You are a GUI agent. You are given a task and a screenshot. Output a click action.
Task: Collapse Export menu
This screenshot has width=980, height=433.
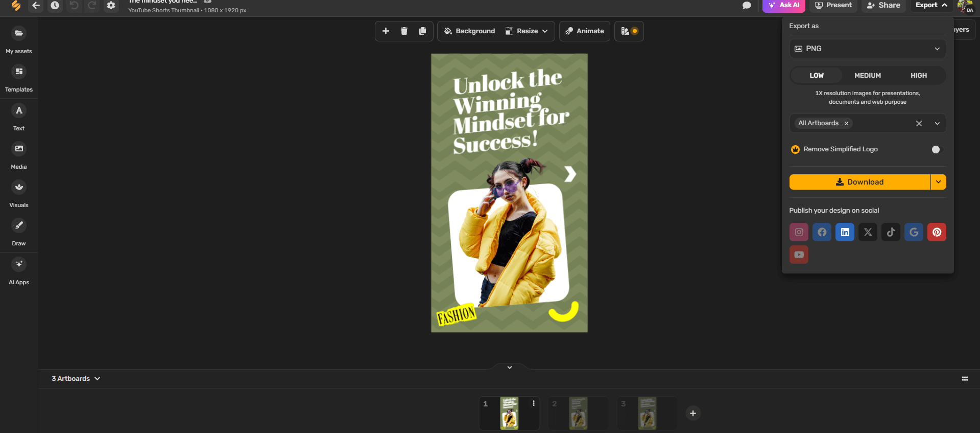(x=931, y=5)
